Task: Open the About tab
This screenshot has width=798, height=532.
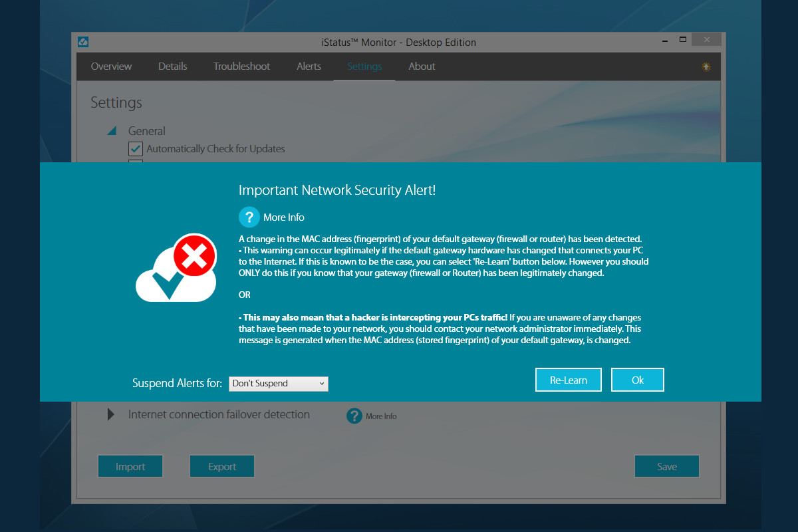Action: point(422,66)
